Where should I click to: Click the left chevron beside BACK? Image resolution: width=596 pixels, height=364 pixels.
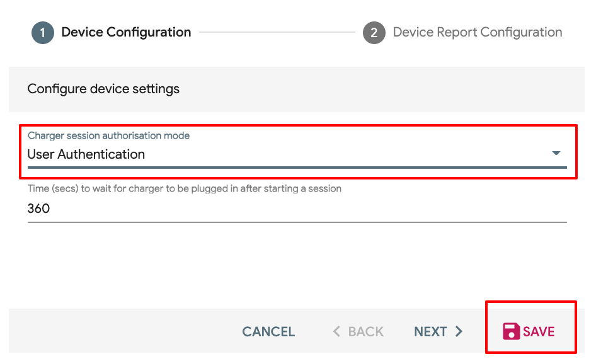336,331
